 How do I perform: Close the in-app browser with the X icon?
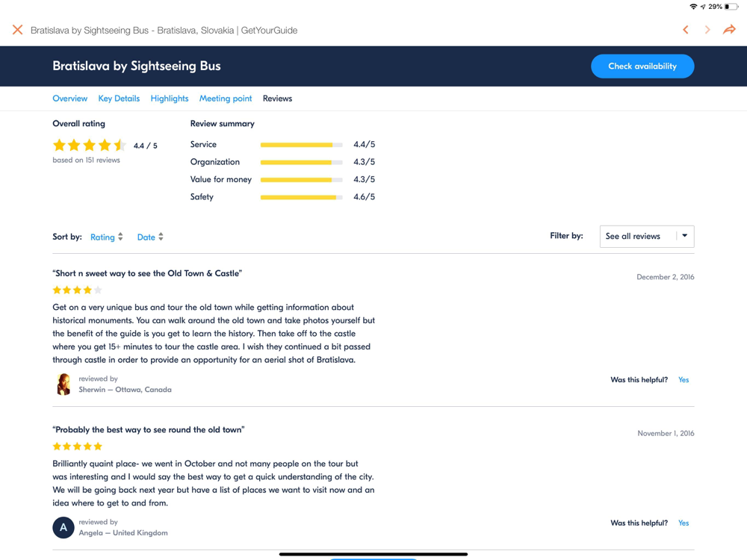[18, 30]
